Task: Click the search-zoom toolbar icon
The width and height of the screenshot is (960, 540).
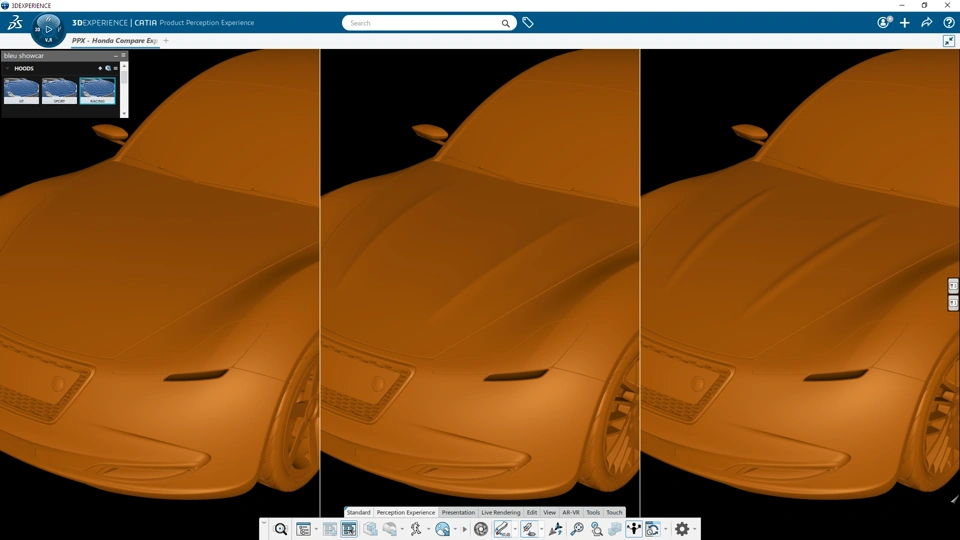Action: coord(280,529)
